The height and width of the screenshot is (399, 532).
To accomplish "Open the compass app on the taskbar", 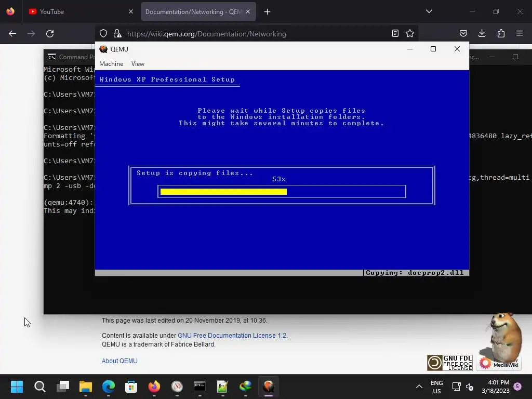I will pyautogui.click(x=177, y=387).
